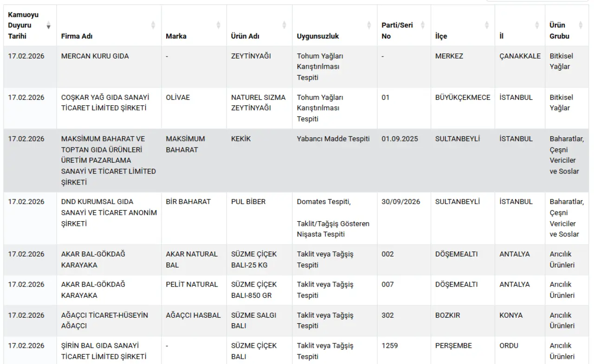594x364 pixels.
Task: Click the Firma Adı sort arrows
Action: tap(153, 26)
